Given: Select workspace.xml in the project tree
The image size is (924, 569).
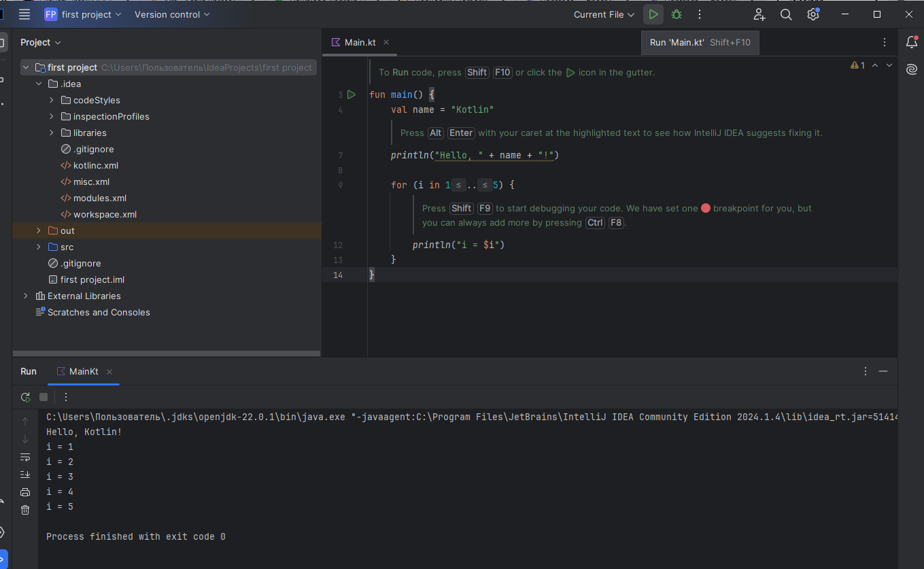Looking at the screenshot, I should 105,214.
